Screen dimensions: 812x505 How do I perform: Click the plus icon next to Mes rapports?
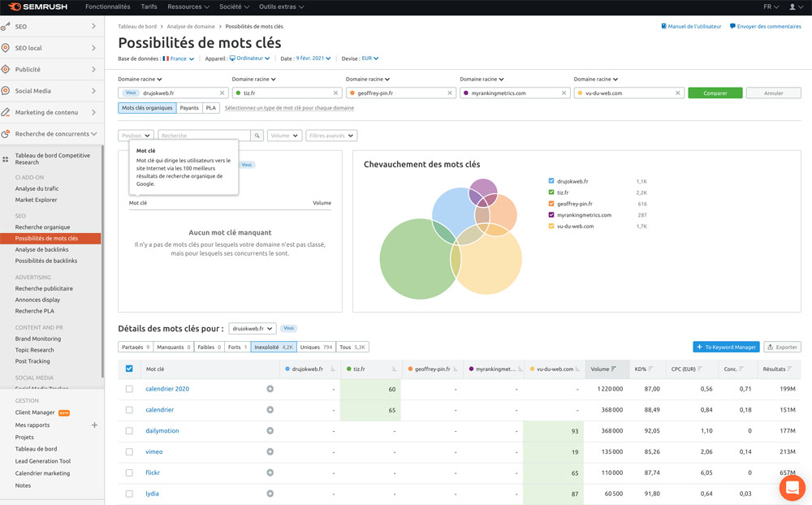[x=94, y=425]
